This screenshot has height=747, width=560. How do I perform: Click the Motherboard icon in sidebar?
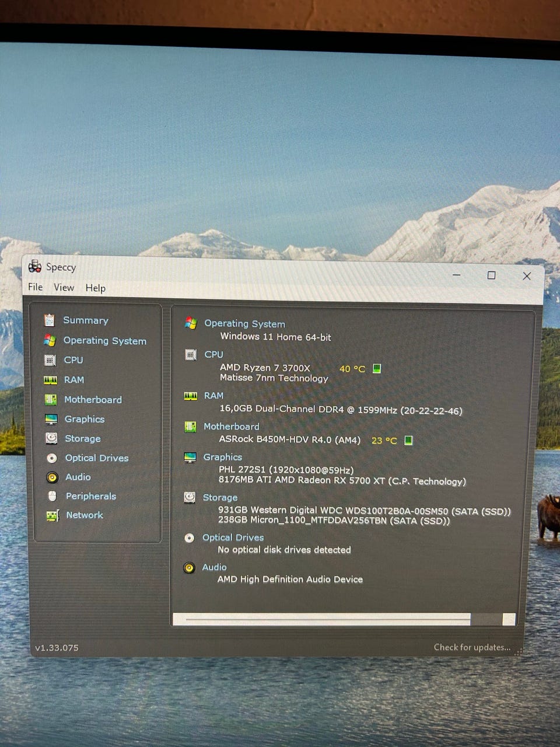point(51,400)
